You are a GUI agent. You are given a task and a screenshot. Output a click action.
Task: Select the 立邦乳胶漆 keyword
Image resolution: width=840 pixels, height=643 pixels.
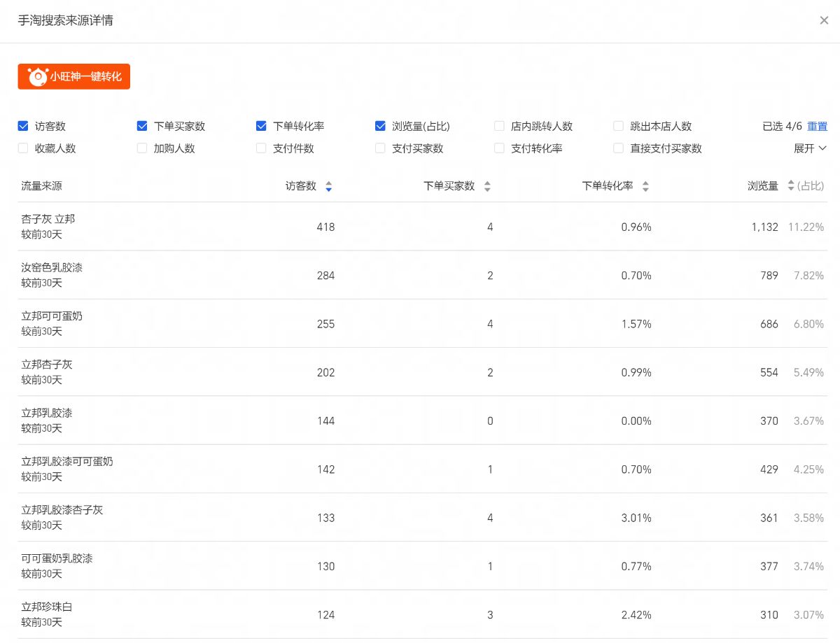point(47,413)
